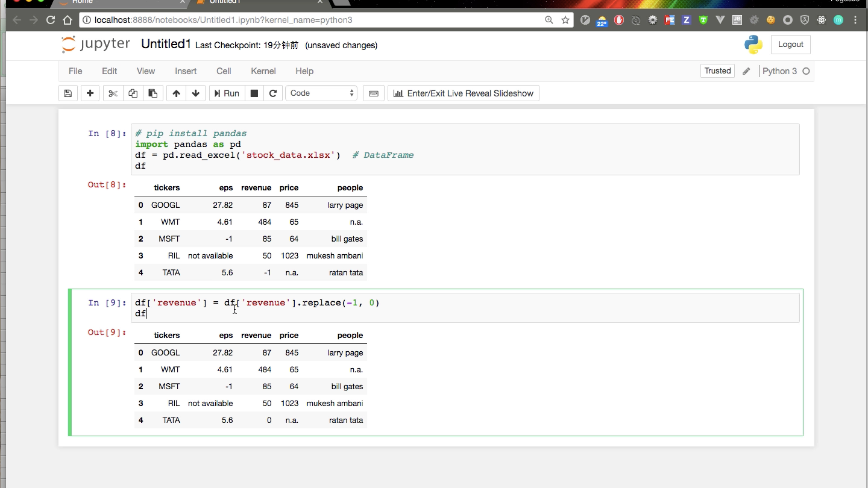Open the command palette keyboard icon
The height and width of the screenshot is (488, 868).
(x=373, y=93)
